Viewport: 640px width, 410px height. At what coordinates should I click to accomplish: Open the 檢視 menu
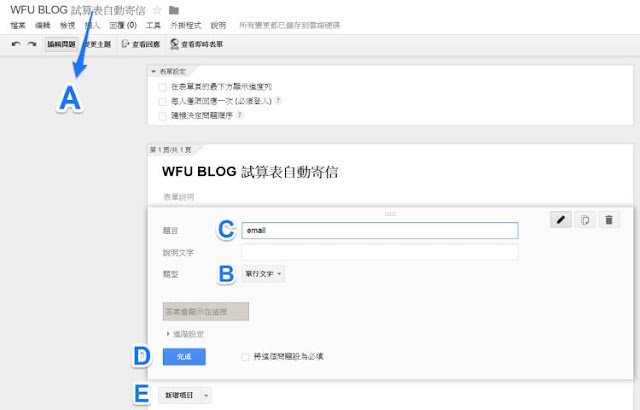[67, 25]
